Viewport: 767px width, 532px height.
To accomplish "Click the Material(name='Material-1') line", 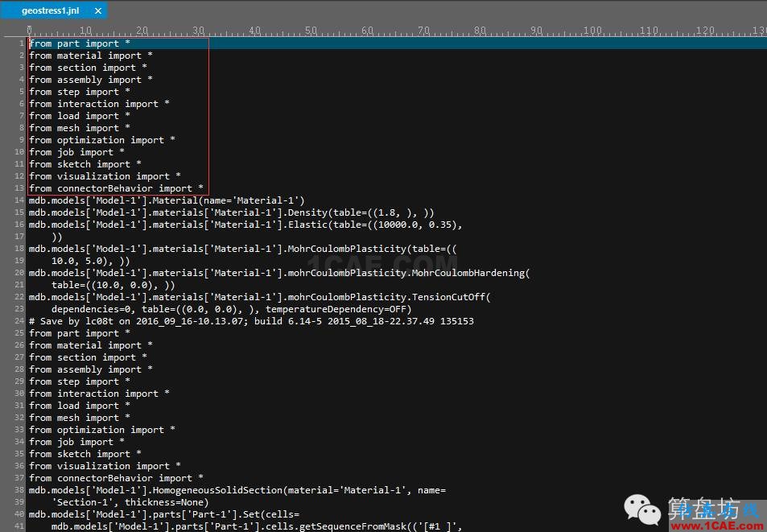I will (x=167, y=200).
